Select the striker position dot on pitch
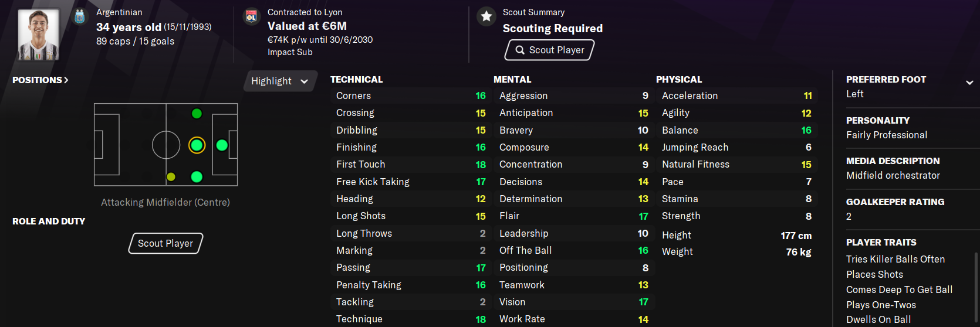The width and height of the screenshot is (980, 327). point(222,145)
